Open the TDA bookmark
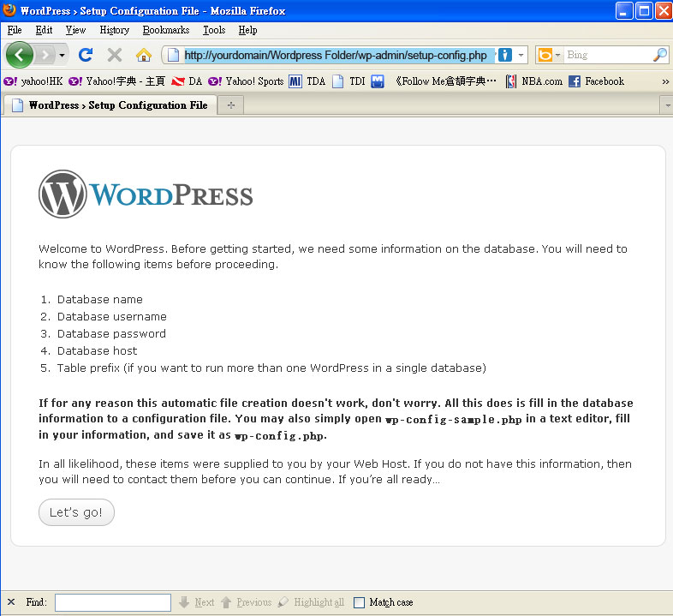Viewport: 673px width, 616px height. click(x=307, y=81)
